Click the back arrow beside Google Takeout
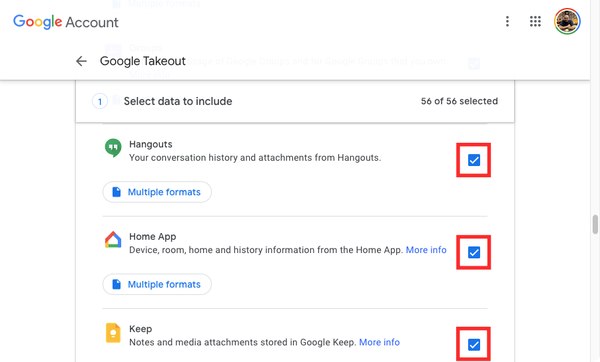 click(x=81, y=61)
